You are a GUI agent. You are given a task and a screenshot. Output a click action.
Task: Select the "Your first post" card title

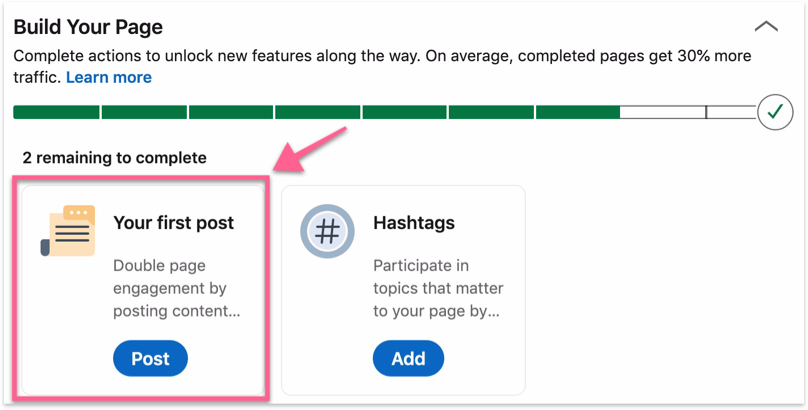[x=173, y=222]
